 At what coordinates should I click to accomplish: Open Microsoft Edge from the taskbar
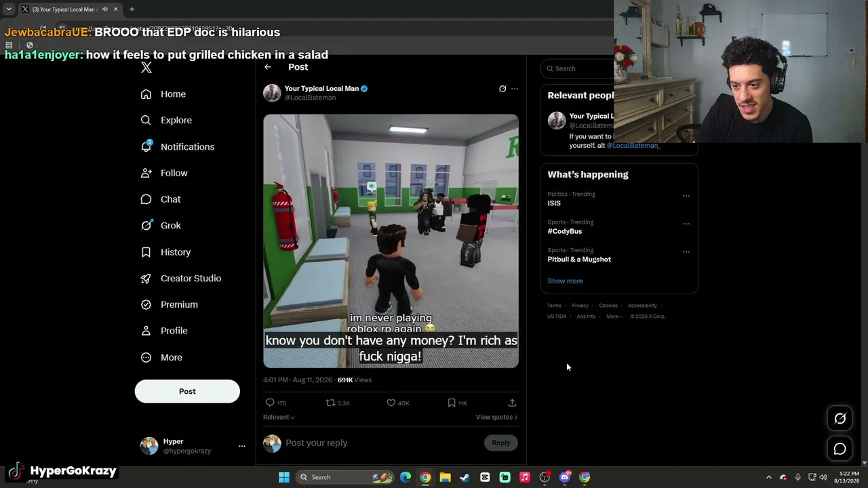coord(406,477)
